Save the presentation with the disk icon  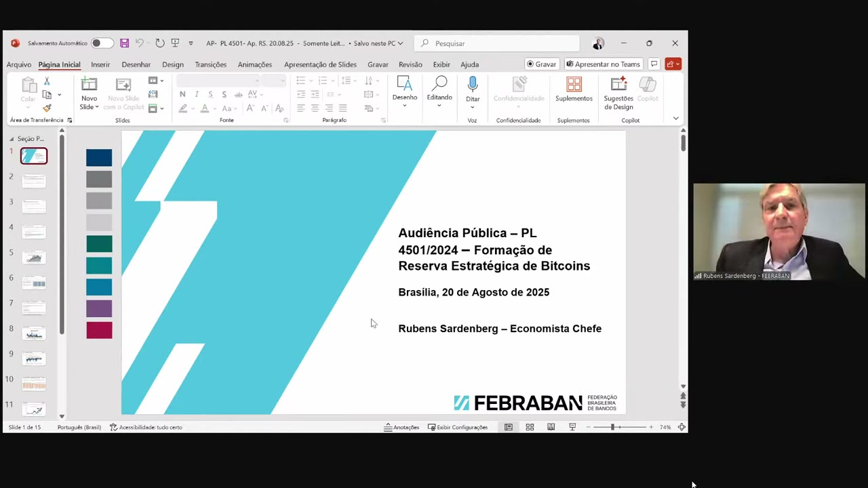click(x=124, y=43)
